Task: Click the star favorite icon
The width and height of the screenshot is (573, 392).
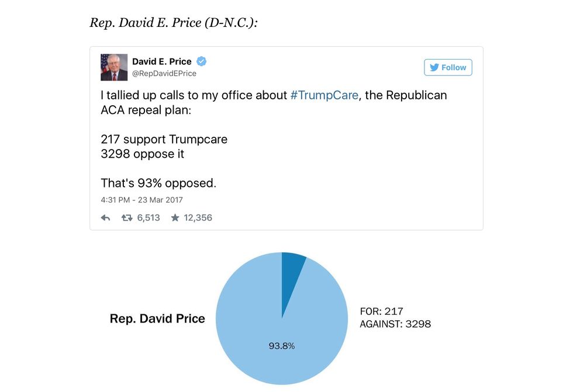Action: (175, 218)
